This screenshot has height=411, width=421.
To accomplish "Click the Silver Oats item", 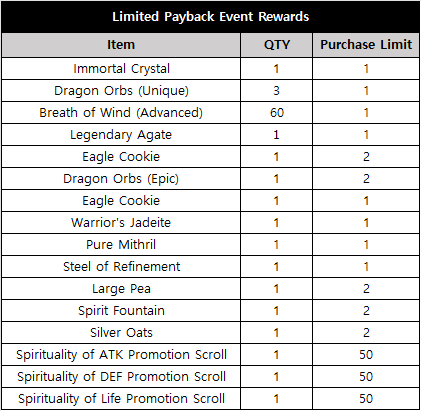I will click(x=121, y=333).
